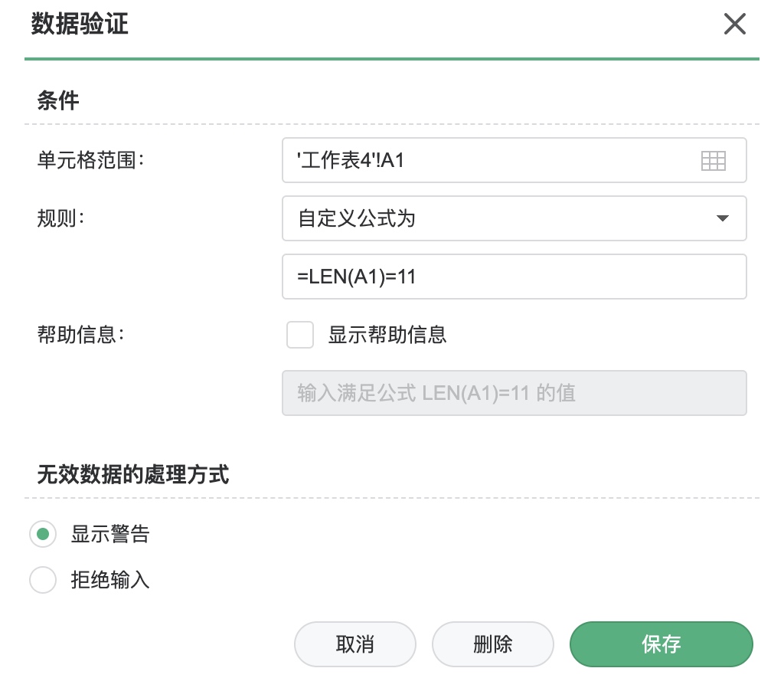The height and width of the screenshot is (691, 784).
Task: Click the 显示帮助信息 label text
Action: (x=387, y=335)
